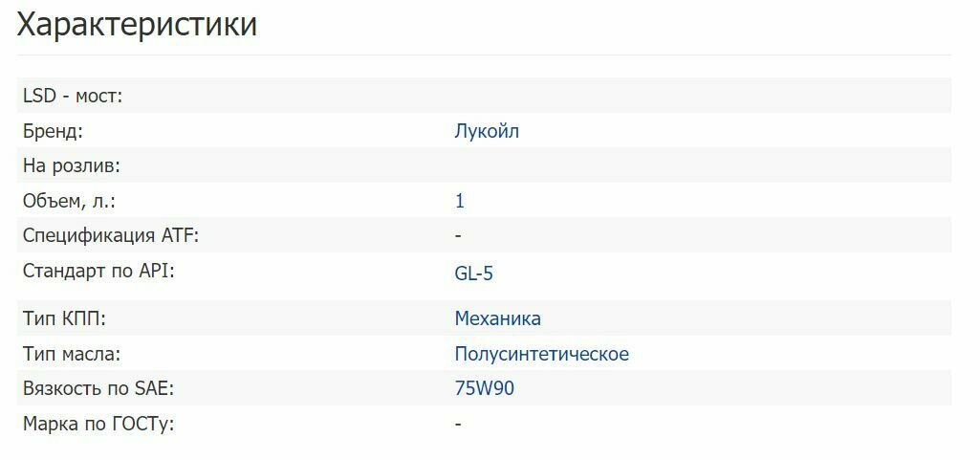Open the GL-5 API standard link
Image resolution: width=980 pixels, height=460 pixels.
(x=474, y=274)
